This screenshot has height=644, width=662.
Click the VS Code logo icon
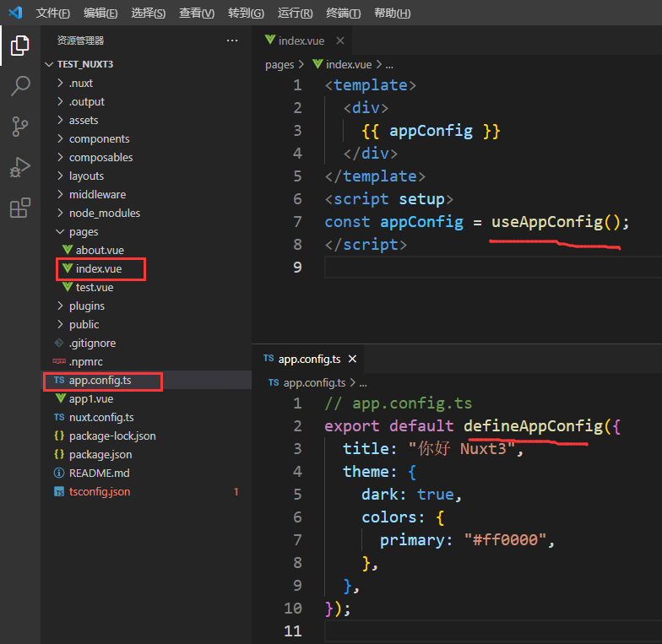point(15,13)
